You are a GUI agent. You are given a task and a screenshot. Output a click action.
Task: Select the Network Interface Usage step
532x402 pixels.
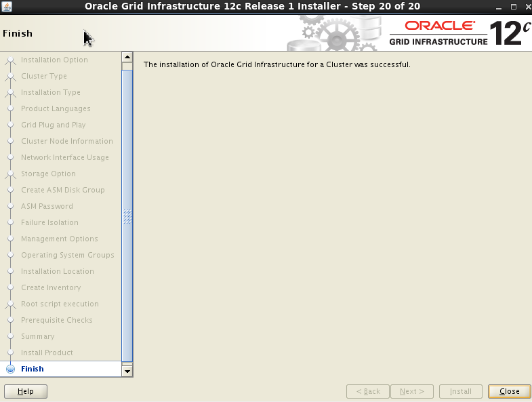[65, 157]
